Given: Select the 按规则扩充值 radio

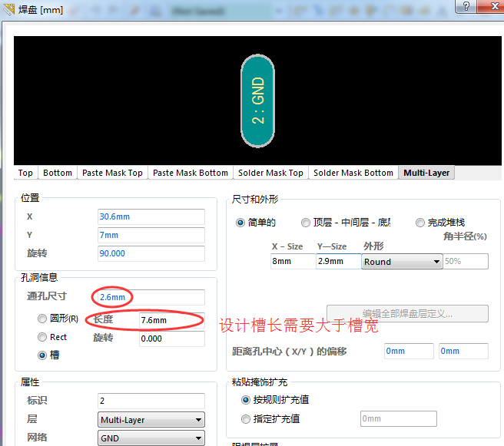Looking at the screenshot, I should 246,400.
